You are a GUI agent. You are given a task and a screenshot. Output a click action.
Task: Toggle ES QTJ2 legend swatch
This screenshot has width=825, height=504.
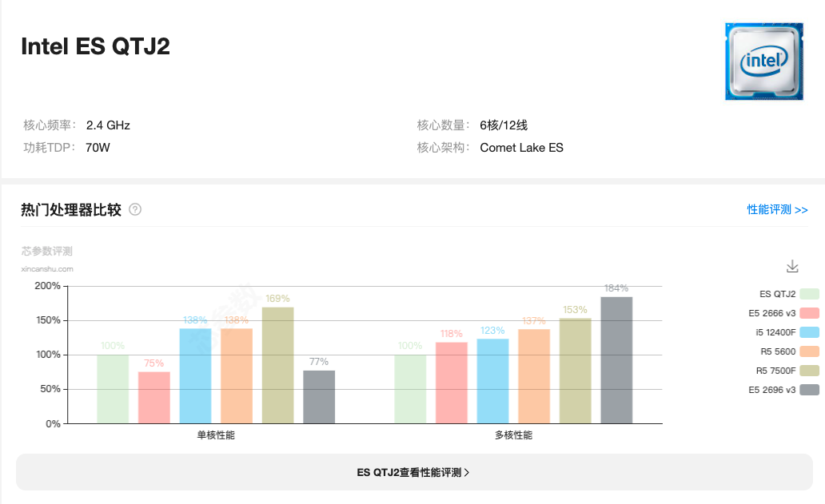click(x=809, y=294)
